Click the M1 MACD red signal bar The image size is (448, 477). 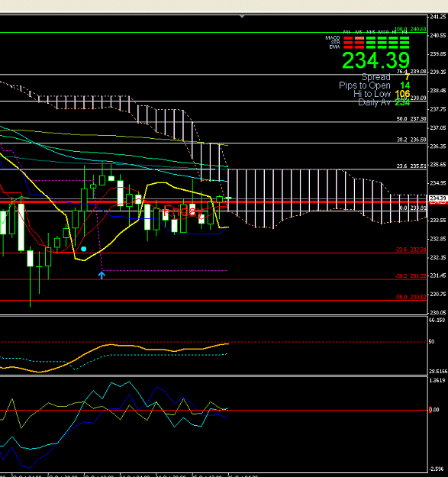point(348,38)
